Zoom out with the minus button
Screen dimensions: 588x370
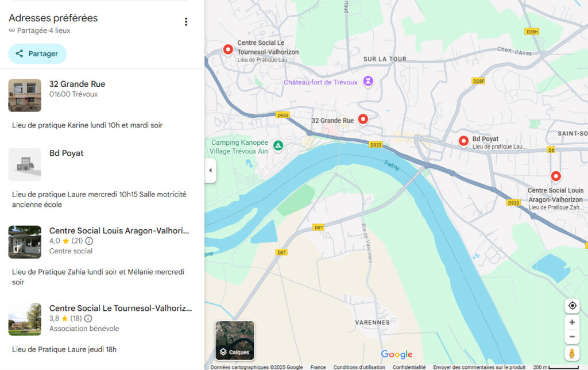point(572,337)
